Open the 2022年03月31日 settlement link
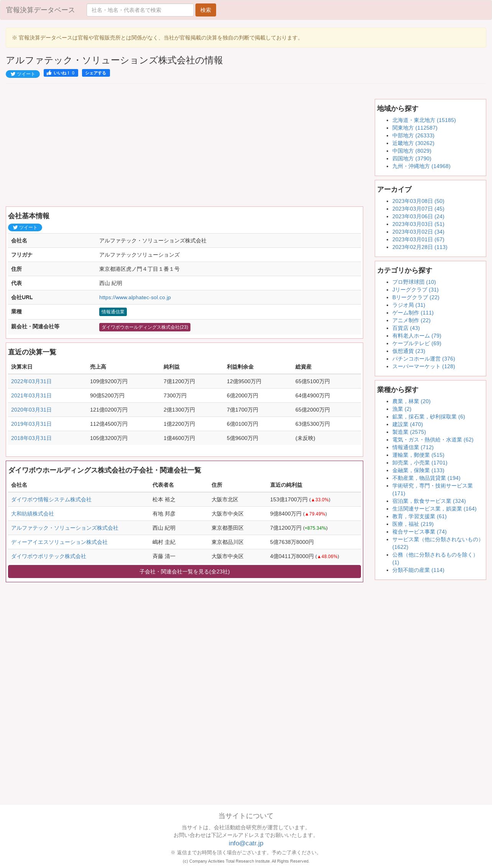This screenshot has width=492, height=868. 31,381
